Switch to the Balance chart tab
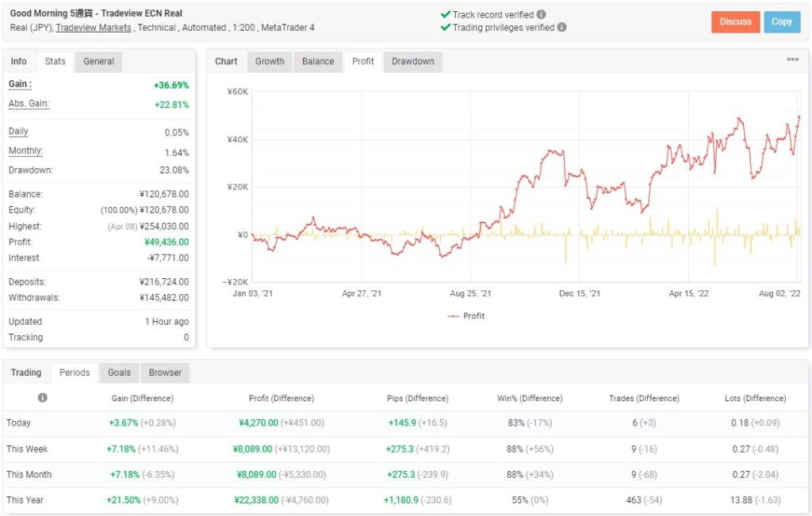Viewport: 812px width, 516px height. click(x=318, y=62)
